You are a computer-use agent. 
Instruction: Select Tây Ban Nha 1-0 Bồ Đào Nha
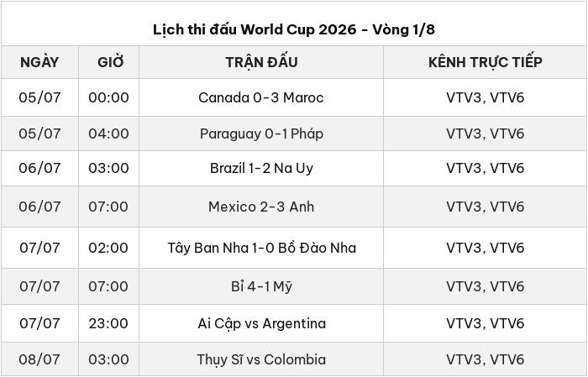[261, 248]
